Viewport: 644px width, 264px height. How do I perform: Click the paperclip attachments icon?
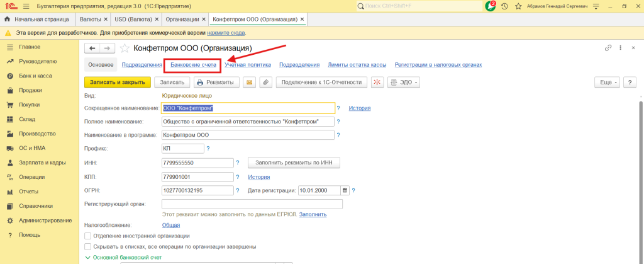click(266, 83)
